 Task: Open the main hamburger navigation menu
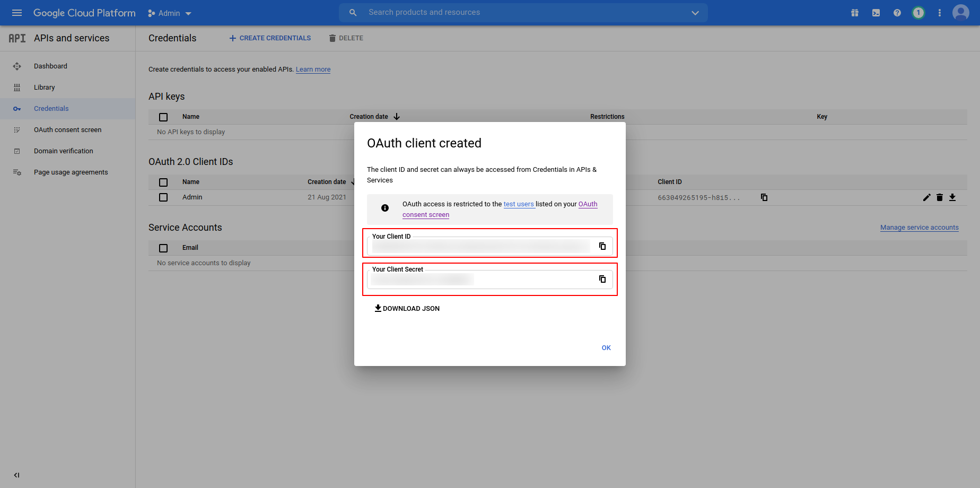17,13
